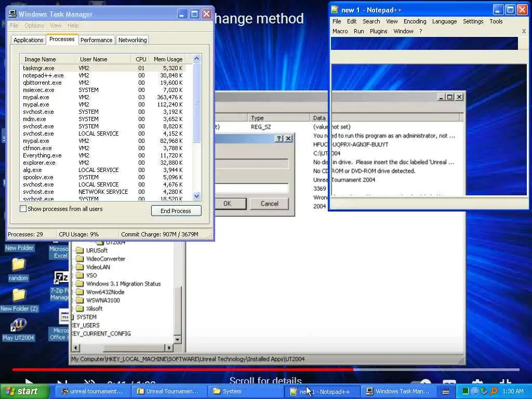Viewport: 532px width, 399px height.
Task: Switch to the Performance tab
Action: pyautogui.click(x=96, y=40)
